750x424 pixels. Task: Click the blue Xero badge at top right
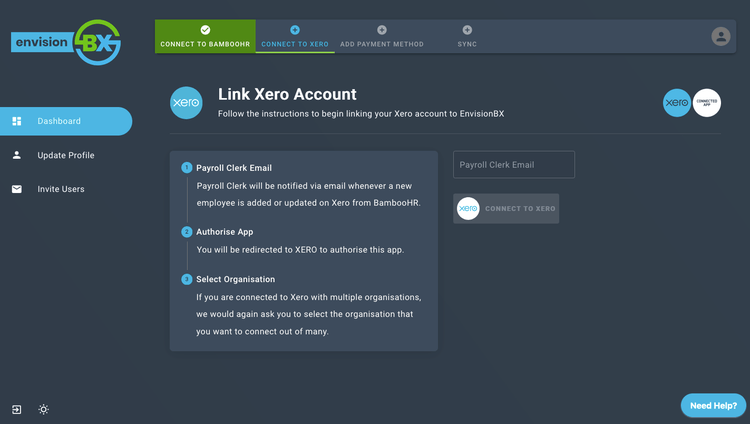[x=677, y=103]
